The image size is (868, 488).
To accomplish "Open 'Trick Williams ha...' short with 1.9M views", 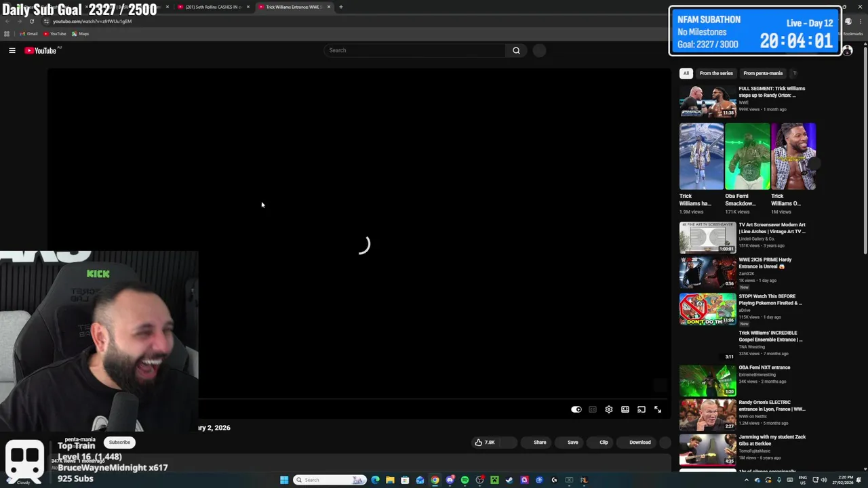I will 701,157.
